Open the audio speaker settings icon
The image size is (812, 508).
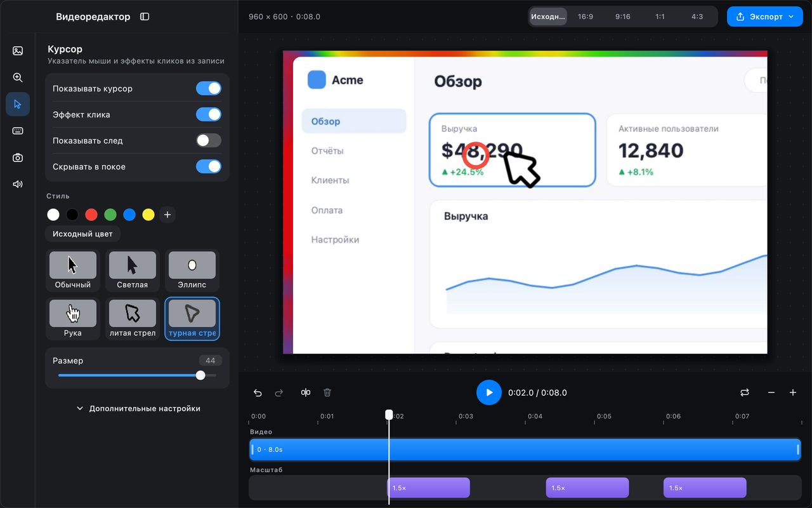point(18,184)
